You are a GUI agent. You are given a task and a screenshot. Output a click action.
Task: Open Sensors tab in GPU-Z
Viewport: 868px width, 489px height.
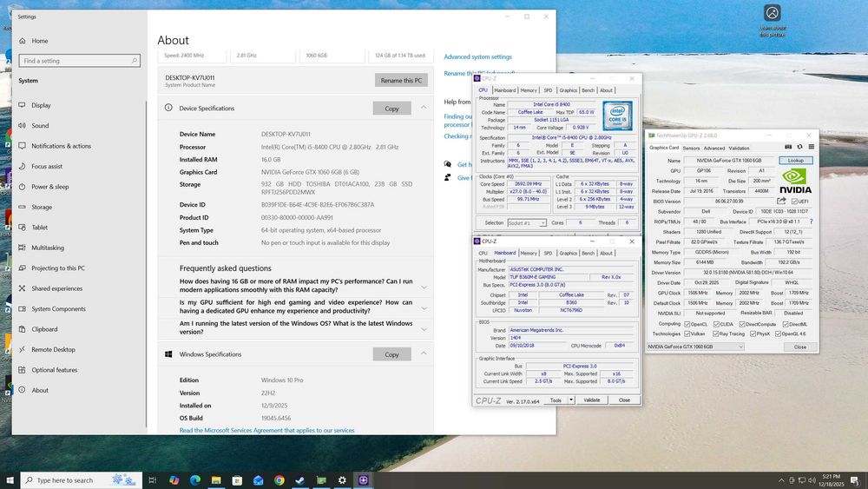click(x=691, y=149)
